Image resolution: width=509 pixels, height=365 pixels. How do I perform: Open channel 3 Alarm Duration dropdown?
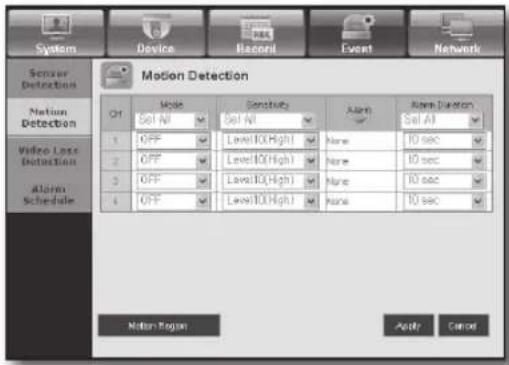click(x=444, y=180)
